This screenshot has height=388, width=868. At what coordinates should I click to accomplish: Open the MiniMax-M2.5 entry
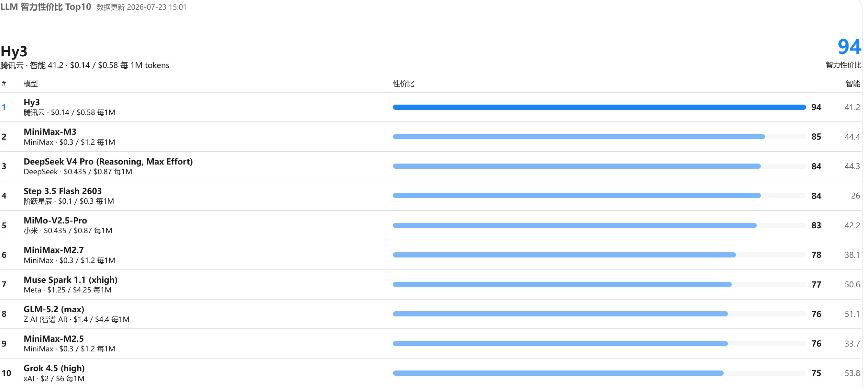(54, 339)
